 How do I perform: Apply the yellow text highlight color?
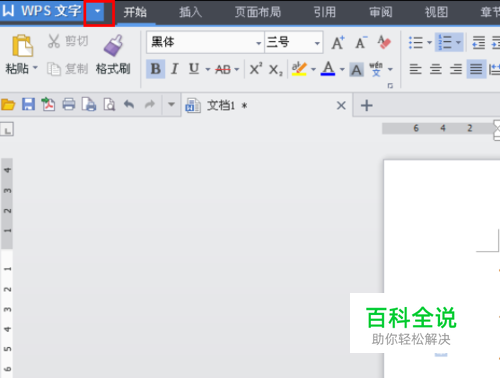(x=299, y=69)
